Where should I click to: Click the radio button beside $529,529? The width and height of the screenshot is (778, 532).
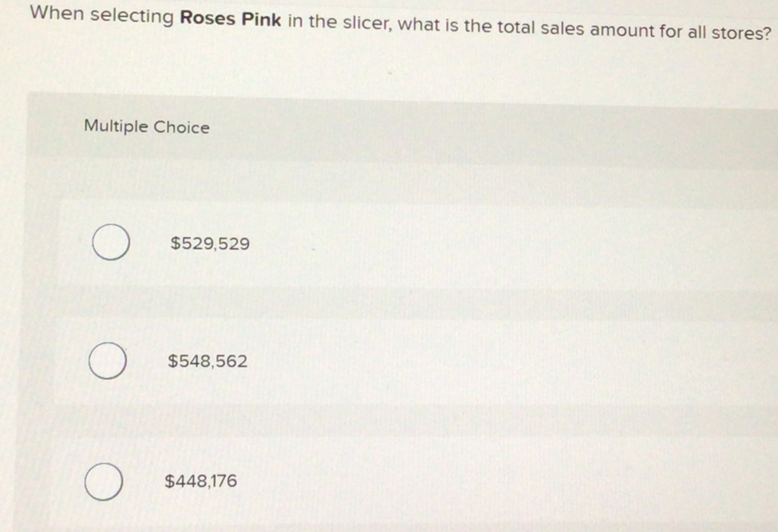(x=111, y=242)
